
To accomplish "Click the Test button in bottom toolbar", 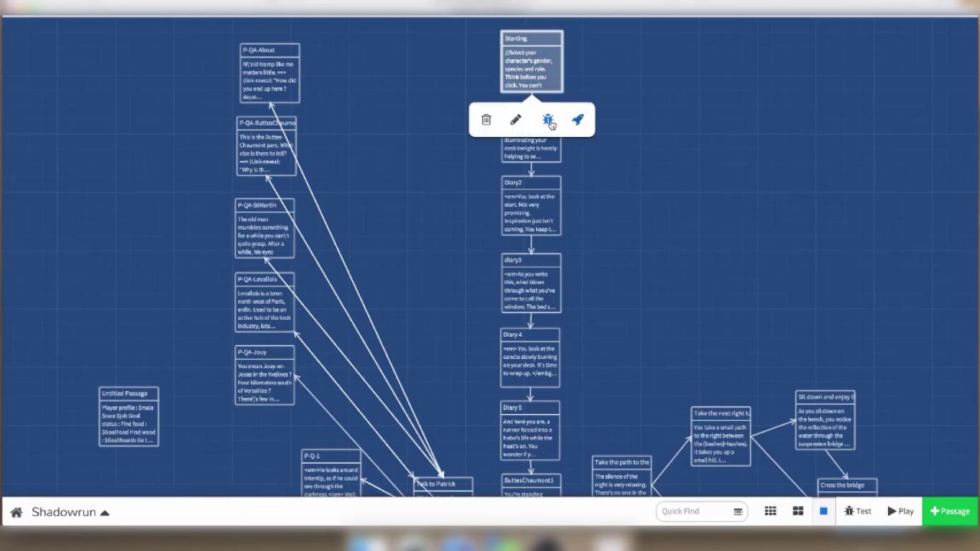I will click(857, 511).
